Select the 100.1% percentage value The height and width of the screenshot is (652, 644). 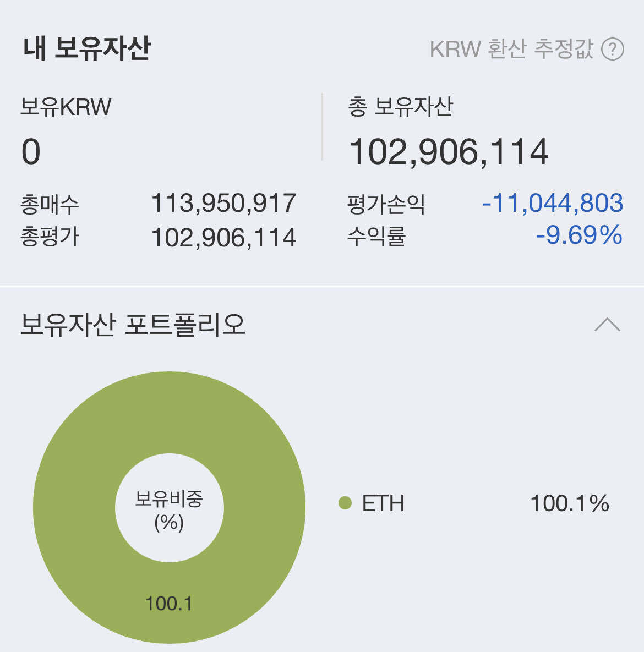[x=571, y=502]
